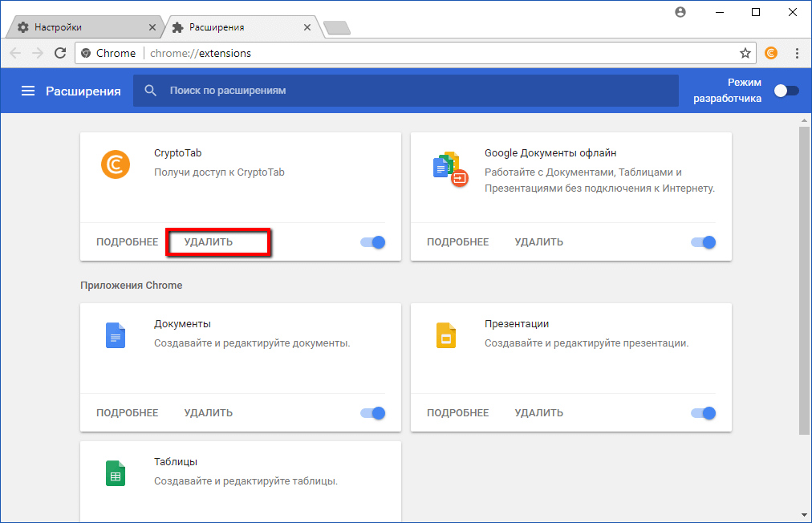Click the Tables app green icon
The width and height of the screenshot is (812, 523).
116,473
